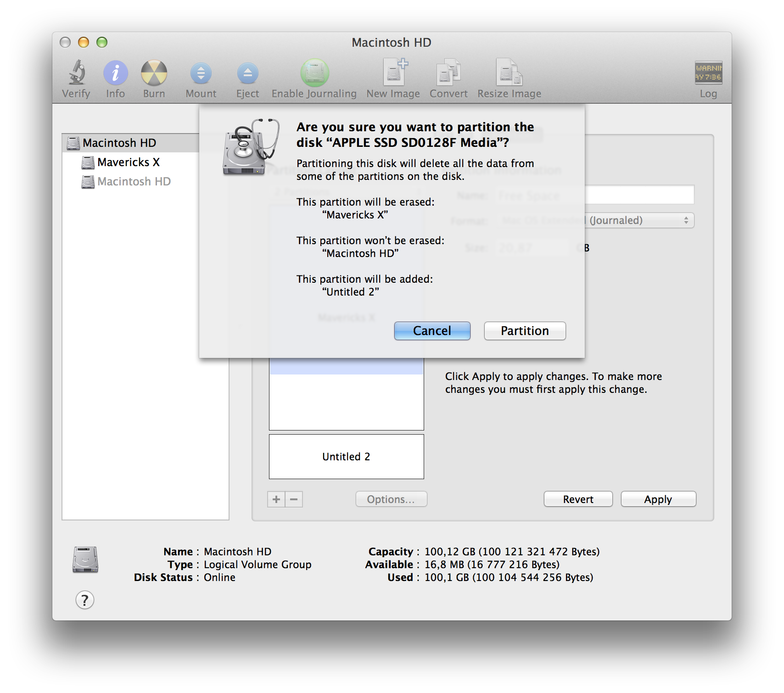784x693 pixels.
Task: Click Enable Journaling drive icon
Action: [x=314, y=73]
